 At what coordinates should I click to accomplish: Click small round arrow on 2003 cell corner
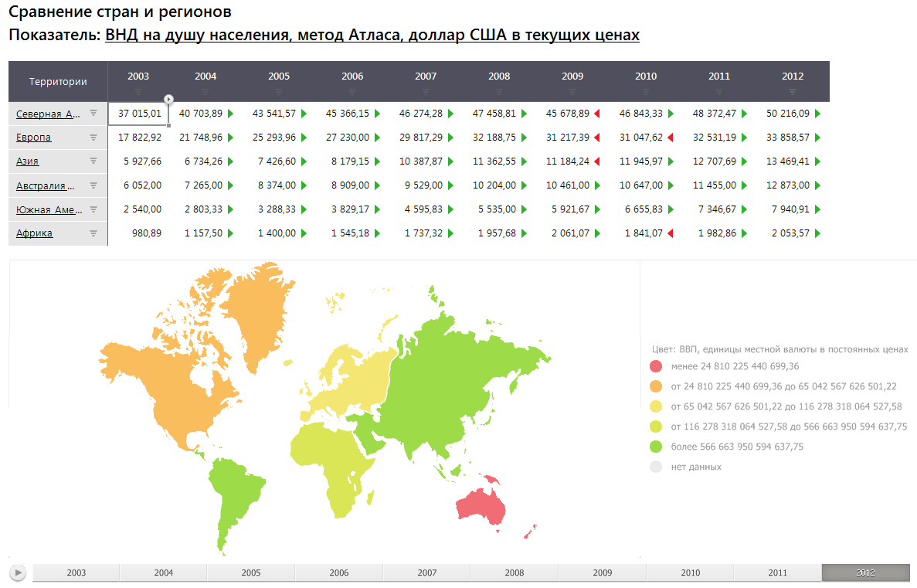pyautogui.click(x=168, y=99)
